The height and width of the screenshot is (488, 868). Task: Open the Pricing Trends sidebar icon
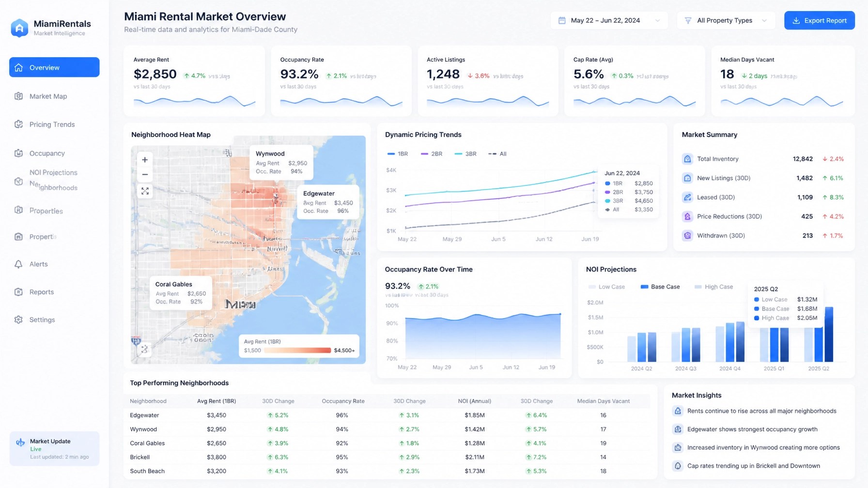[x=18, y=124]
